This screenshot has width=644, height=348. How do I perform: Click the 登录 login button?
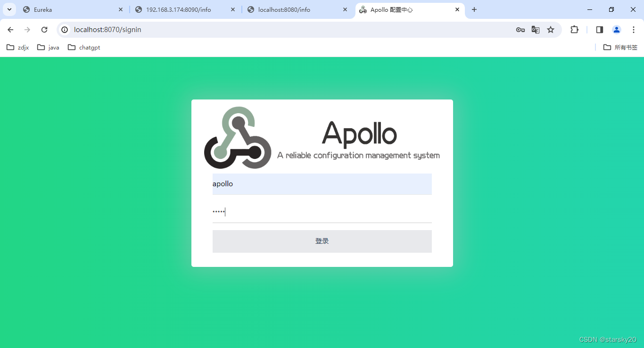[322, 241]
